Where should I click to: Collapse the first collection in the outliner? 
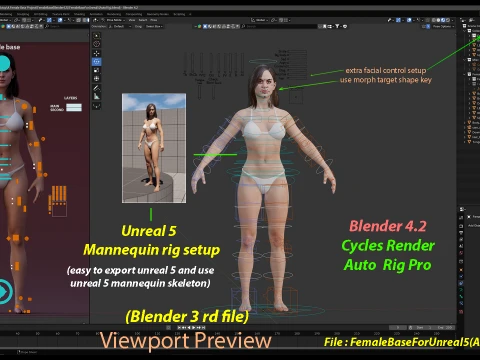(465, 31)
